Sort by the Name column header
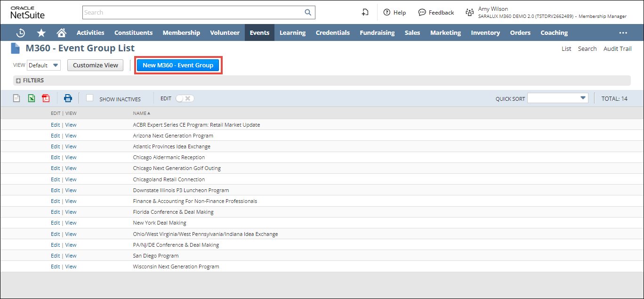This screenshot has width=644, height=299. click(x=140, y=113)
